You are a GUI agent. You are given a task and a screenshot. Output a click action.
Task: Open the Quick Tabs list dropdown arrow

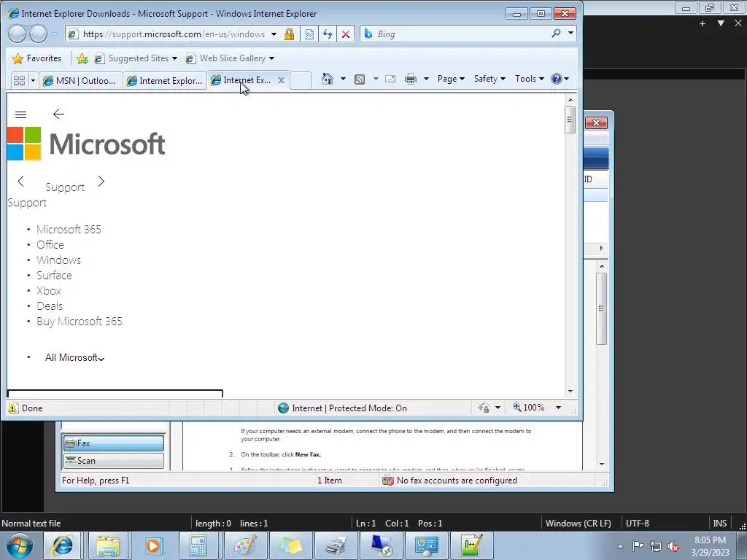coord(33,80)
